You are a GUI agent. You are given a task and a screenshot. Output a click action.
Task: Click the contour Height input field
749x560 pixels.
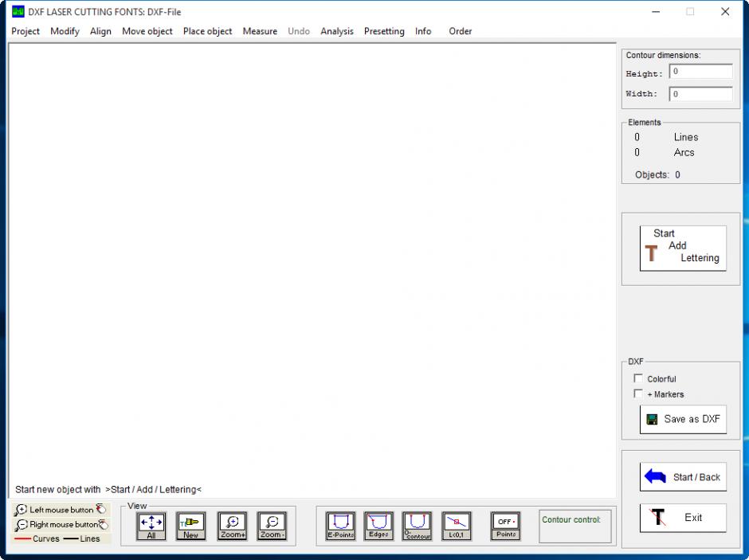click(x=700, y=72)
